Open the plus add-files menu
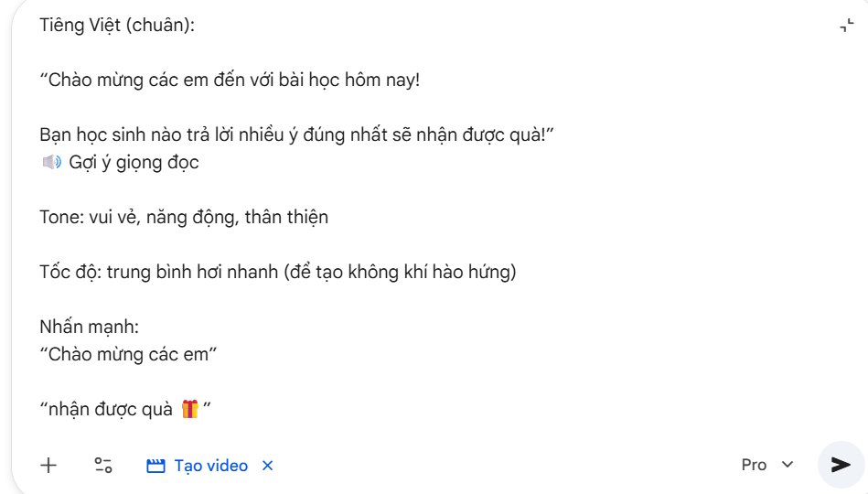Screen dimensions: 868x494 click(x=48, y=466)
